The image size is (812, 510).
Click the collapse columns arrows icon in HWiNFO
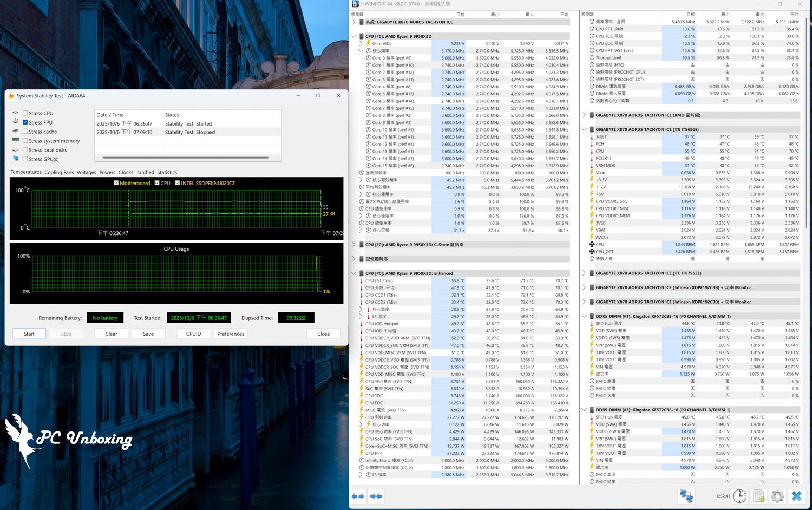coord(376,496)
